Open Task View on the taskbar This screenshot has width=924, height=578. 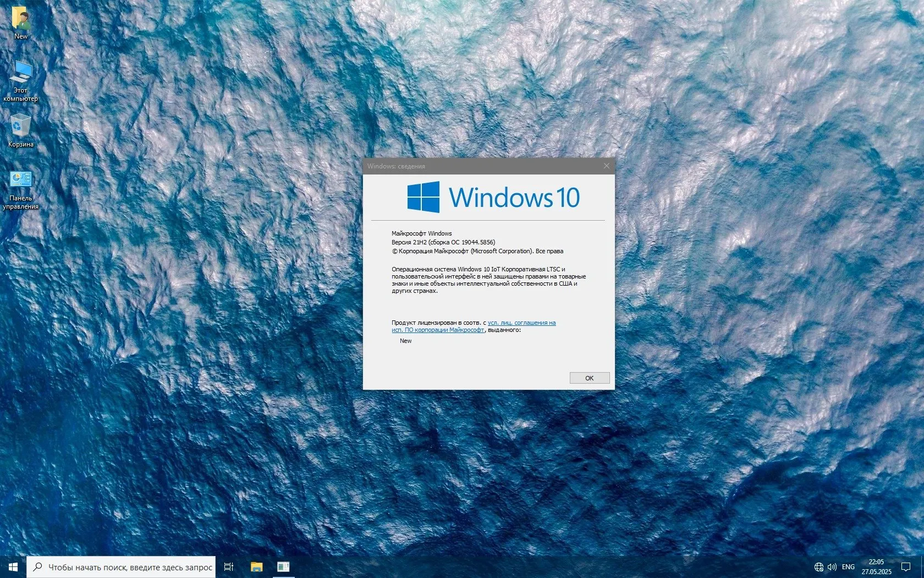(228, 567)
